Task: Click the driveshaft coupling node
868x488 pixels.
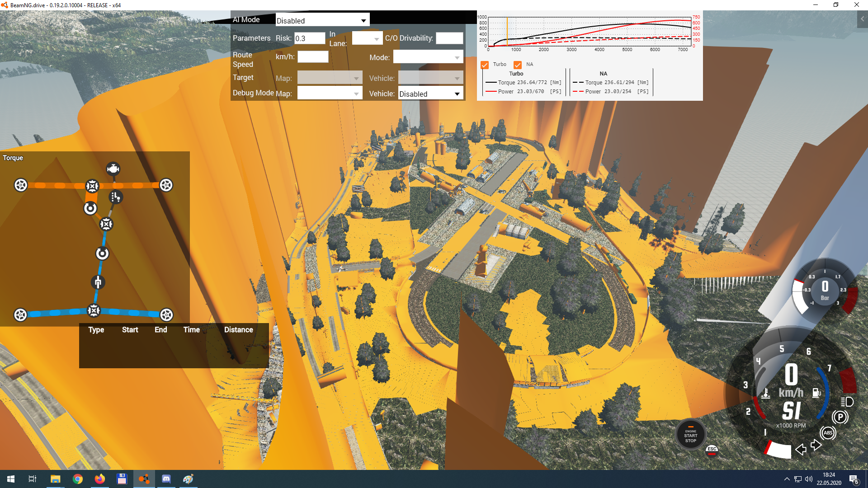Action: (98, 282)
